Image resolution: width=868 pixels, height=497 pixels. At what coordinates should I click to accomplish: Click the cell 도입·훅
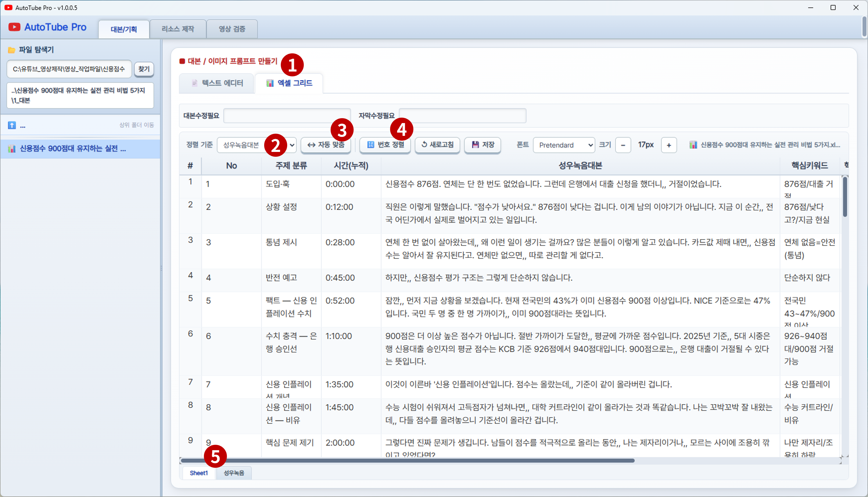[291, 187]
